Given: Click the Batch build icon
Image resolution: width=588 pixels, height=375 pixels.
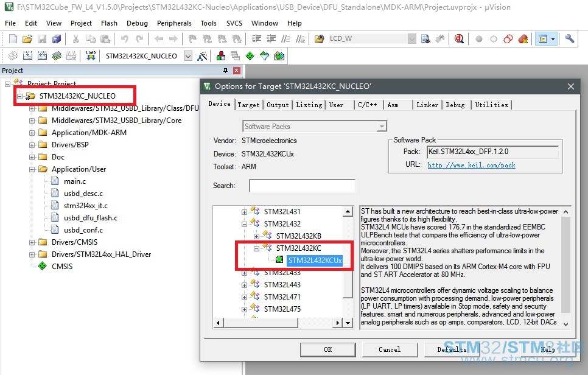Looking at the screenshot, I should (x=57, y=56).
